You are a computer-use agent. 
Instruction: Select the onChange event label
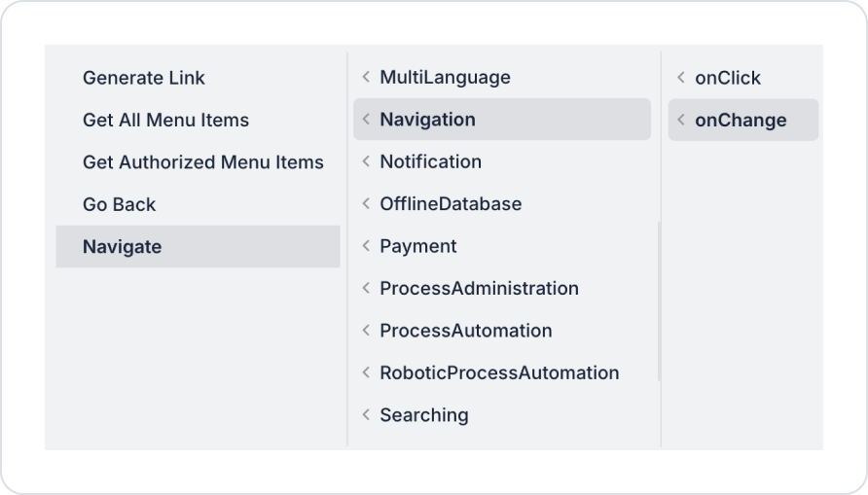741,121
